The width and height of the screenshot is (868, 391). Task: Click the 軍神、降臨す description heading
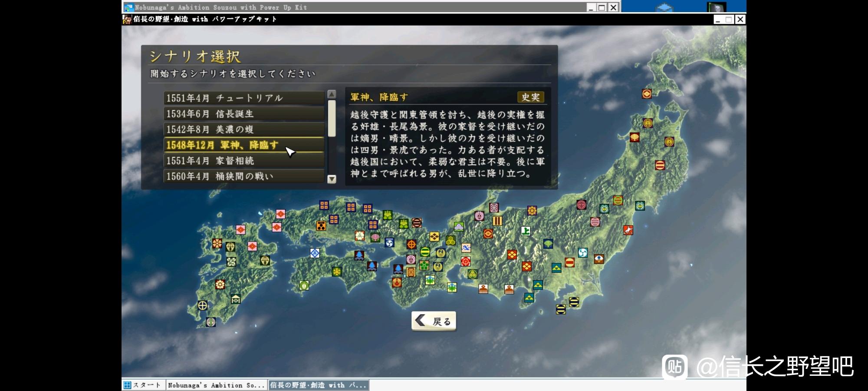379,97
